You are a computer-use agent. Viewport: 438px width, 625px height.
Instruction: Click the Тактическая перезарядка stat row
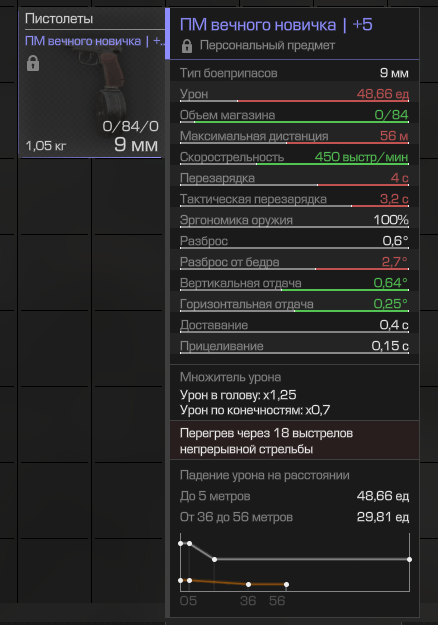click(x=294, y=199)
